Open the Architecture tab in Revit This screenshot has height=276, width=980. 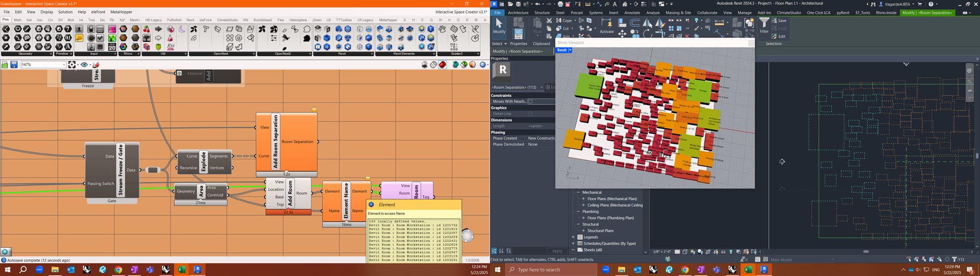pos(518,12)
